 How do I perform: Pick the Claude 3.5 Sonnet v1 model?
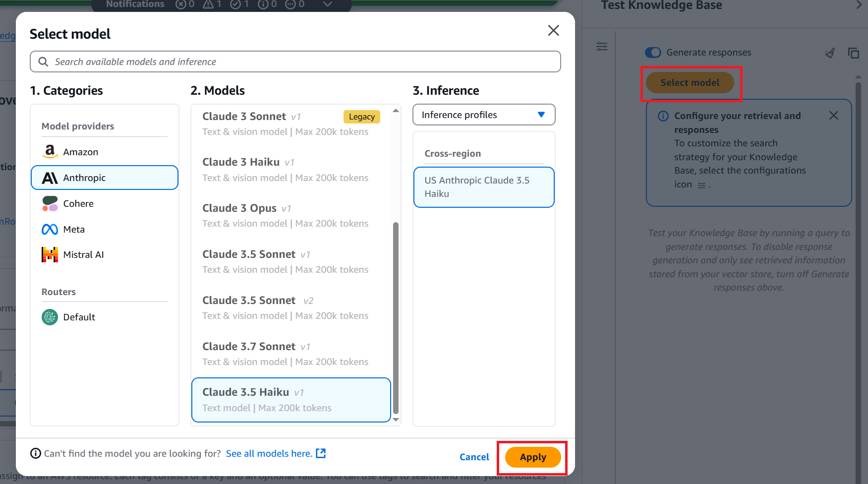click(x=291, y=261)
